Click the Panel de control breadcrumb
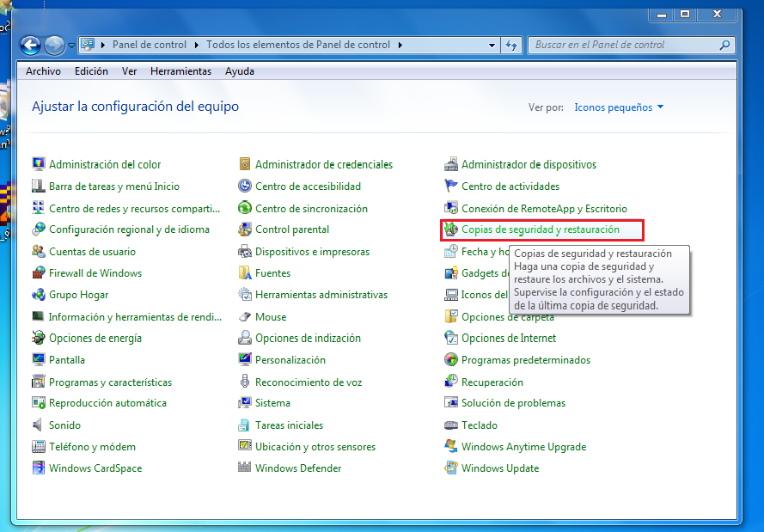The height and width of the screenshot is (532, 764). tap(149, 45)
